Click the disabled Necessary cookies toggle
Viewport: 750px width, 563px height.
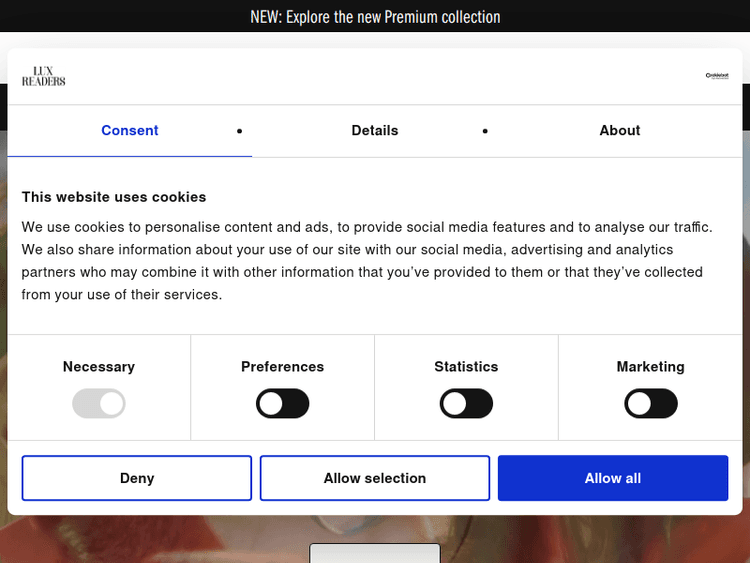coord(99,404)
